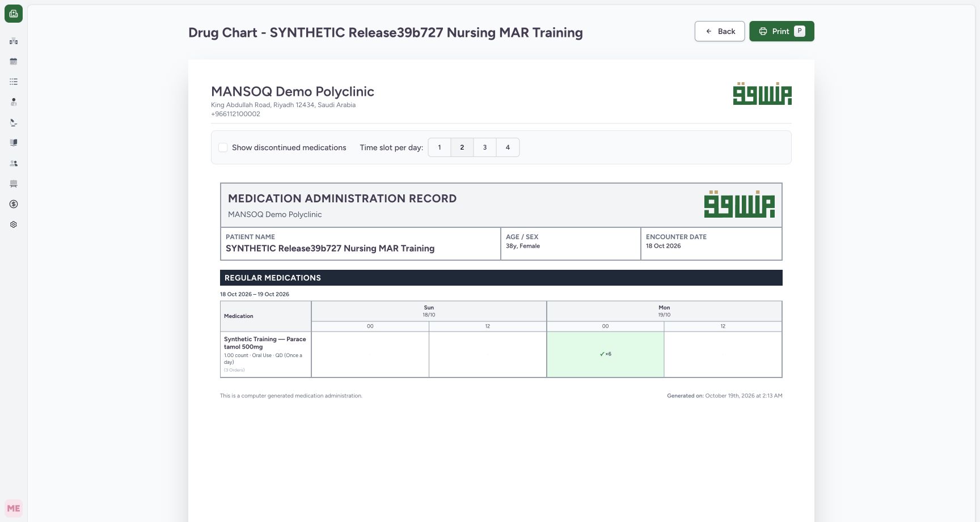Click the green administered cell marked ×6
The height and width of the screenshot is (522, 980).
(605, 354)
